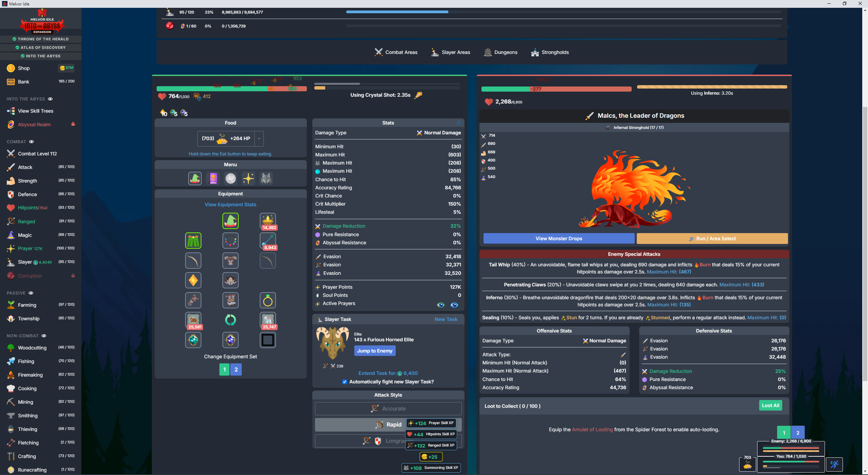Click the enemy hitpoints bar 2,268/6,900
The width and height of the screenshot is (868, 475).
(556, 89)
